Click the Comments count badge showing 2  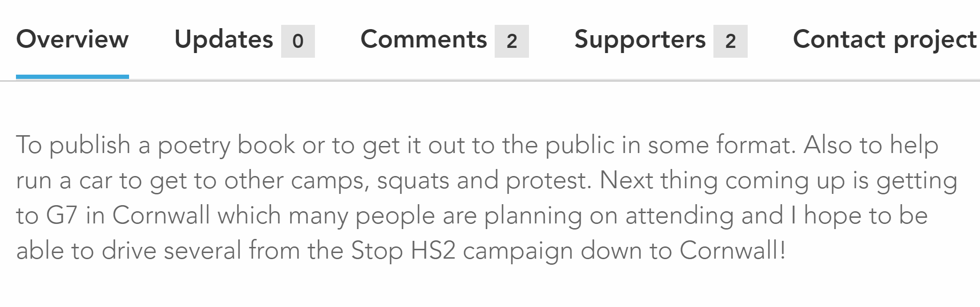coord(512,41)
